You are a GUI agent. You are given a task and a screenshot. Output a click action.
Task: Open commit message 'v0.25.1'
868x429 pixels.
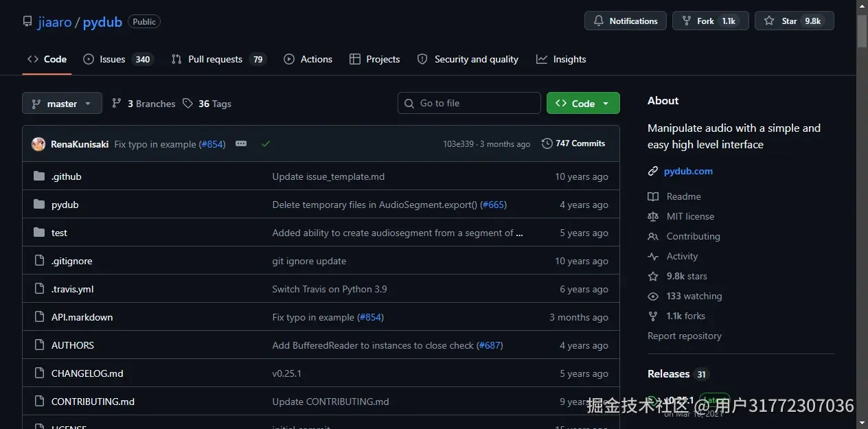click(287, 373)
